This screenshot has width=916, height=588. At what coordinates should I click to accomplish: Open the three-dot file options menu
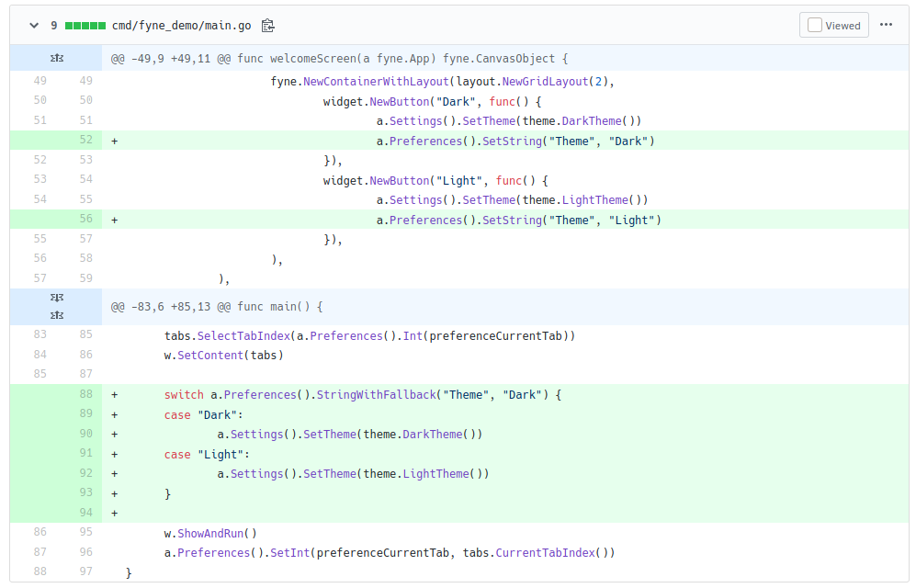click(887, 25)
